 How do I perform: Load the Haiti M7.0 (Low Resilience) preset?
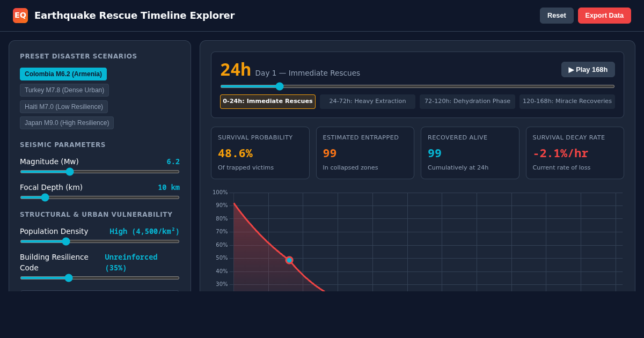[64, 107]
